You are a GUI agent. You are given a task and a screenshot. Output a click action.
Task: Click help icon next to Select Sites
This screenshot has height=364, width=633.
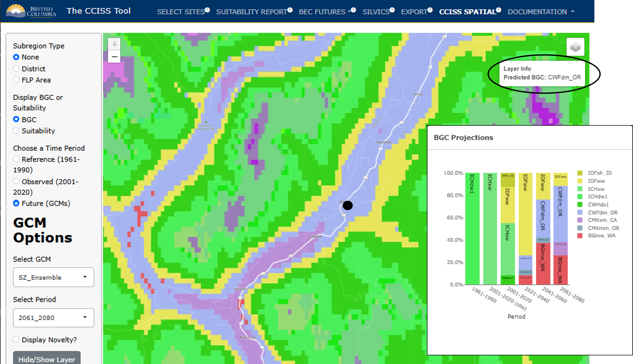click(x=207, y=10)
